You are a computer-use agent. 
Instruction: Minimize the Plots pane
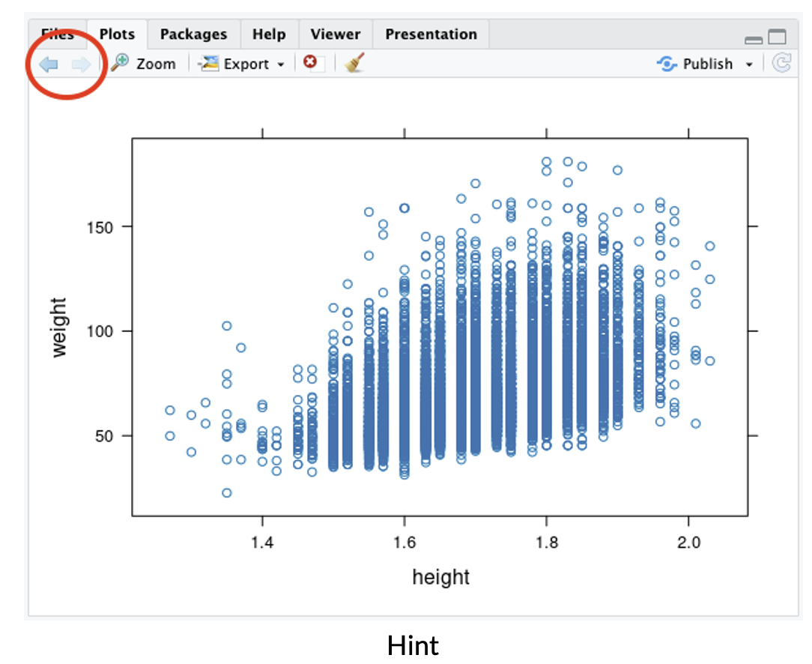(x=754, y=38)
